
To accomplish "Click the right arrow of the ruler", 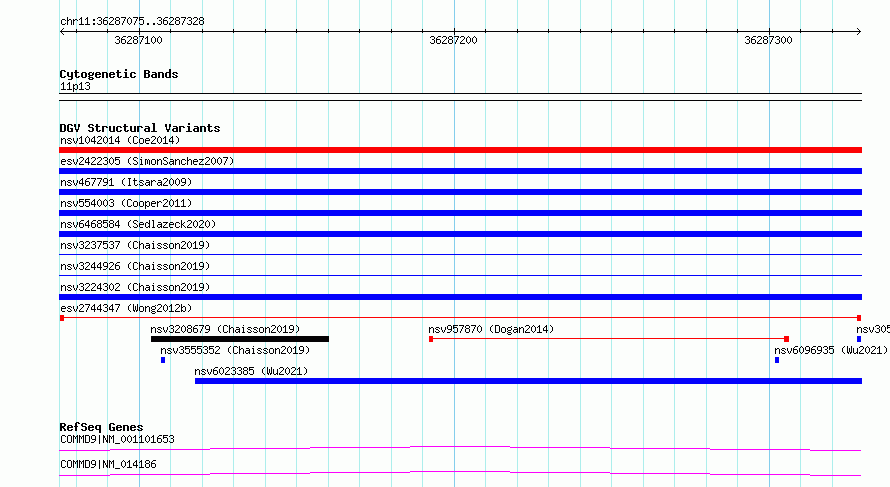I will (859, 31).
